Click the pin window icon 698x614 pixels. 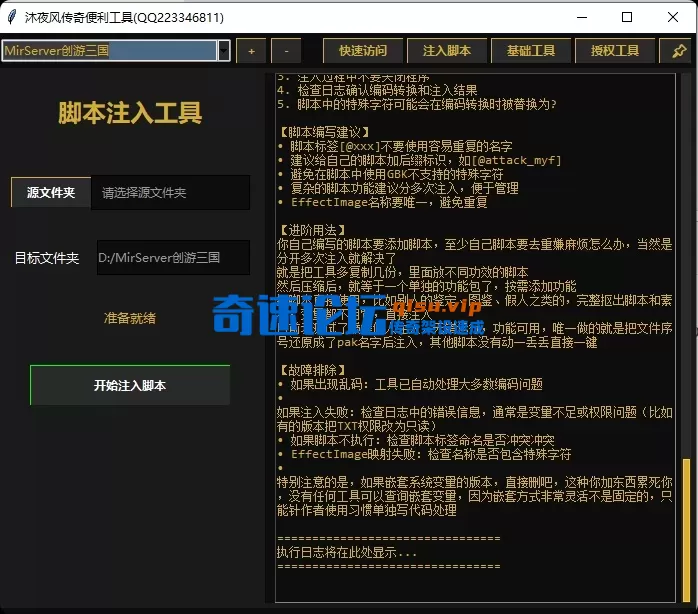(x=678, y=51)
